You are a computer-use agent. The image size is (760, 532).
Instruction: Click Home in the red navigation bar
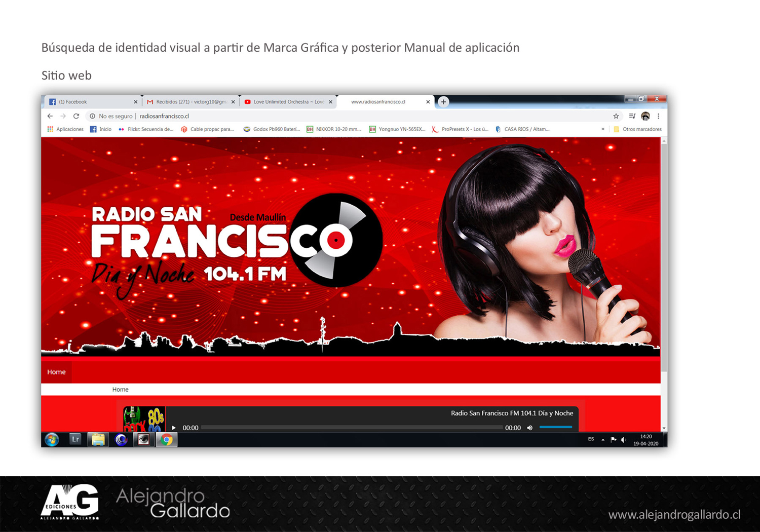pos(56,372)
